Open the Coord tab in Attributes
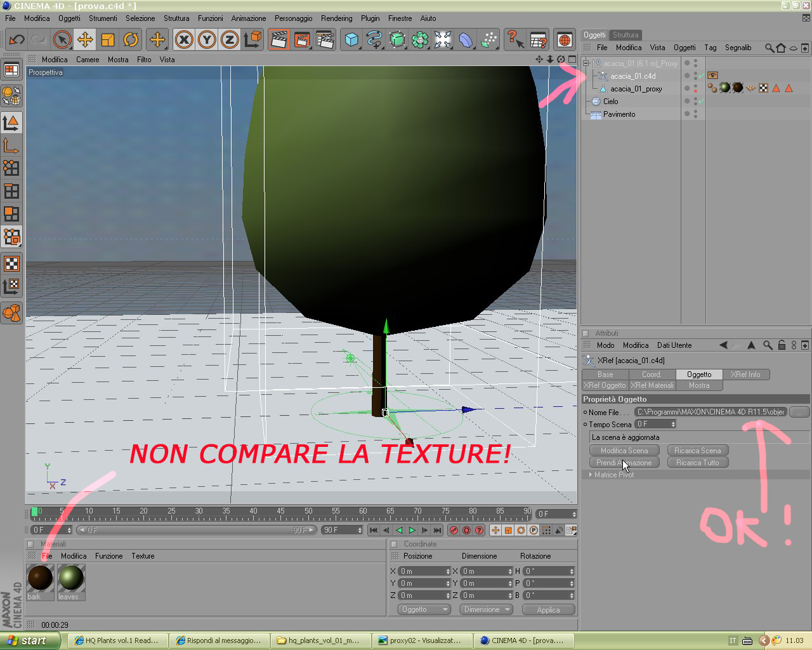Screen dimensions: 812x650 pyautogui.click(x=651, y=375)
